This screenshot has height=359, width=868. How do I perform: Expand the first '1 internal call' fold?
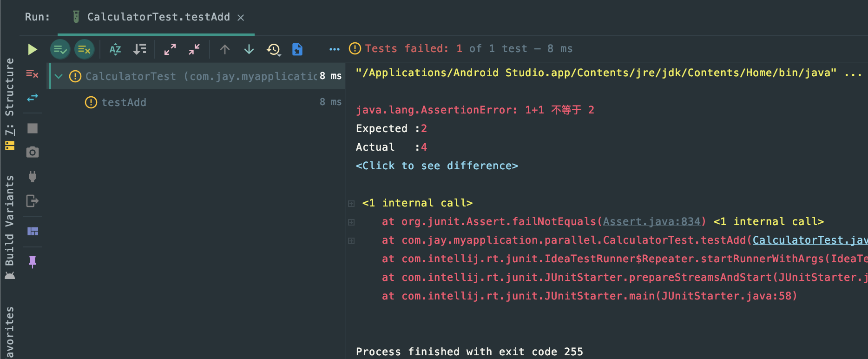351,204
